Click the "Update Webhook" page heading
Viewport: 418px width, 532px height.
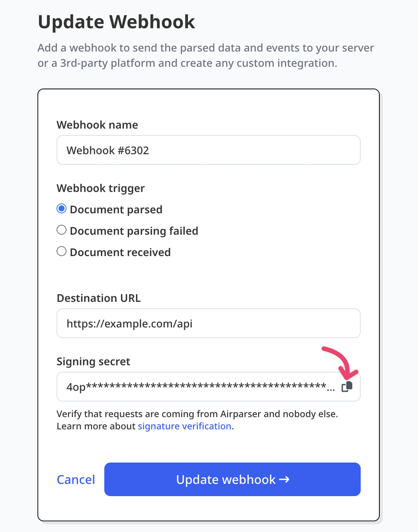116,22
